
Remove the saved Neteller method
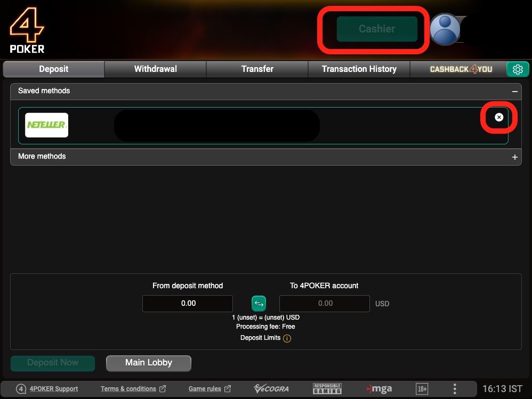click(x=499, y=117)
